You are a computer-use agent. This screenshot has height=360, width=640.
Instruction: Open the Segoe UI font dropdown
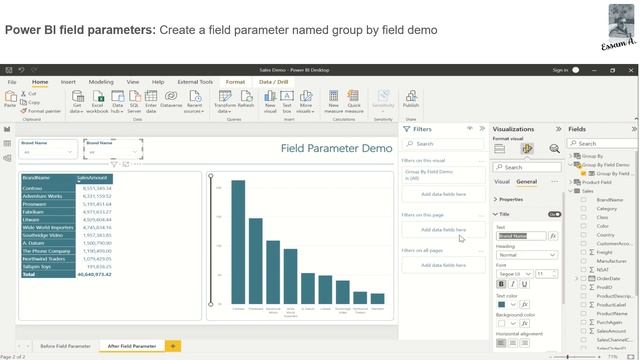click(x=514, y=274)
